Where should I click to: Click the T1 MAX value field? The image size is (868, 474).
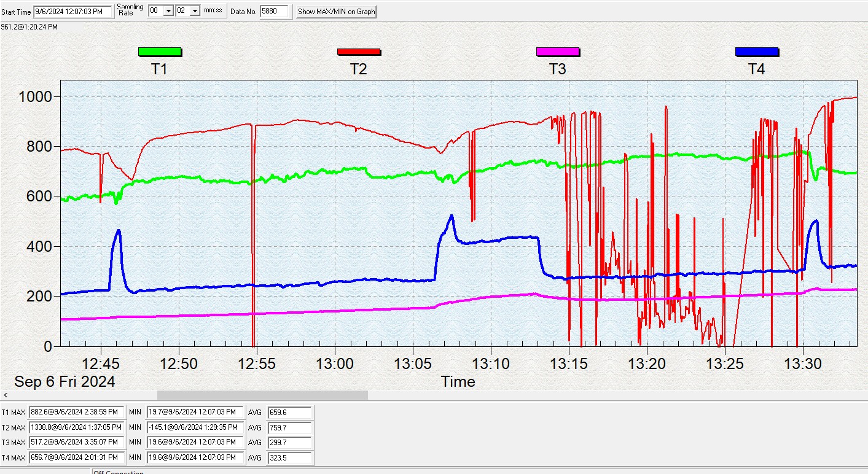(x=77, y=413)
